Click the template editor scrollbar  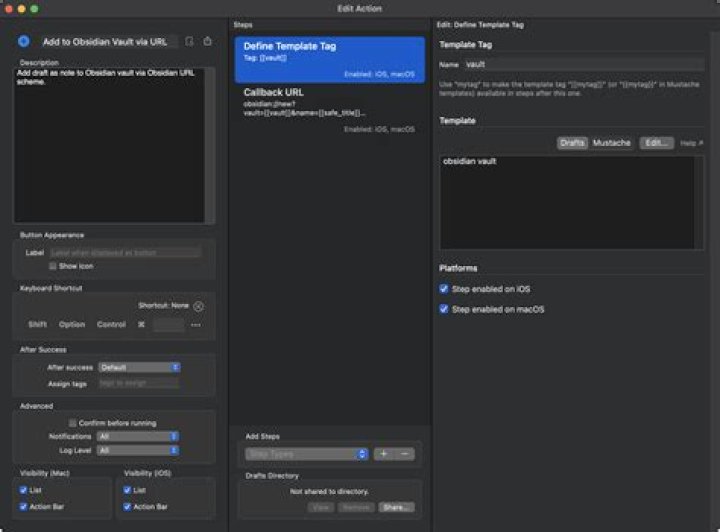pyautogui.click(x=699, y=202)
